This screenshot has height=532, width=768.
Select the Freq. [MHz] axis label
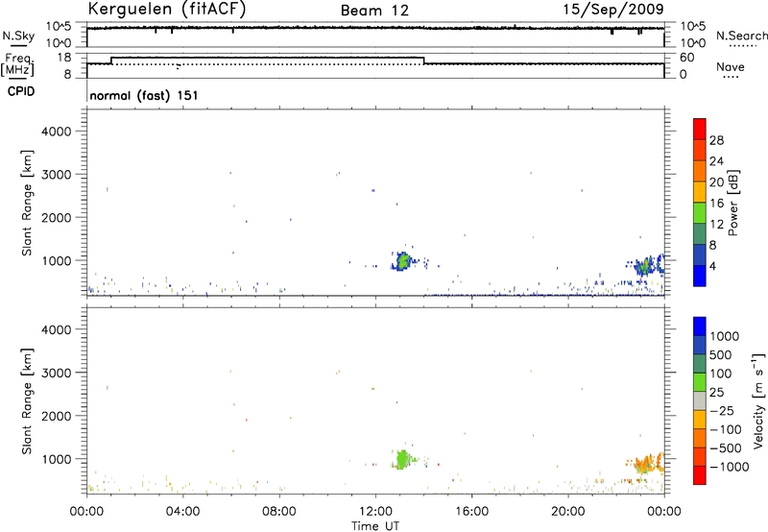(17, 65)
